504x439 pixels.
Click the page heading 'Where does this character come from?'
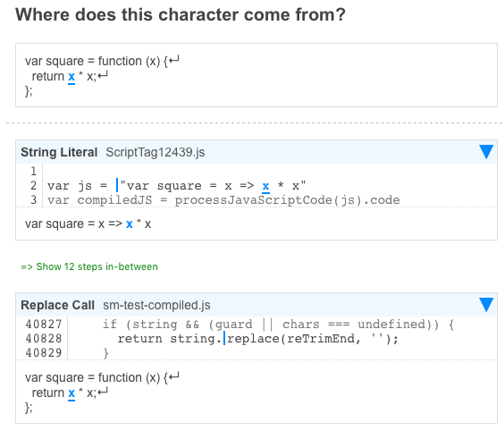click(x=181, y=15)
